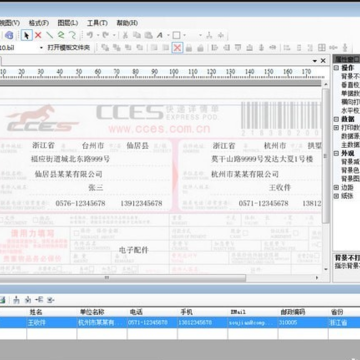Click the red X delete tool in top toolbar
360x360 pixels.
pyautogui.click(x=38, y=35)
